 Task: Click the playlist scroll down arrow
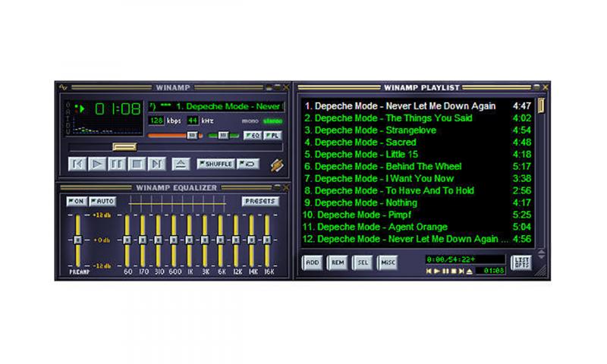tap(541, 257)
